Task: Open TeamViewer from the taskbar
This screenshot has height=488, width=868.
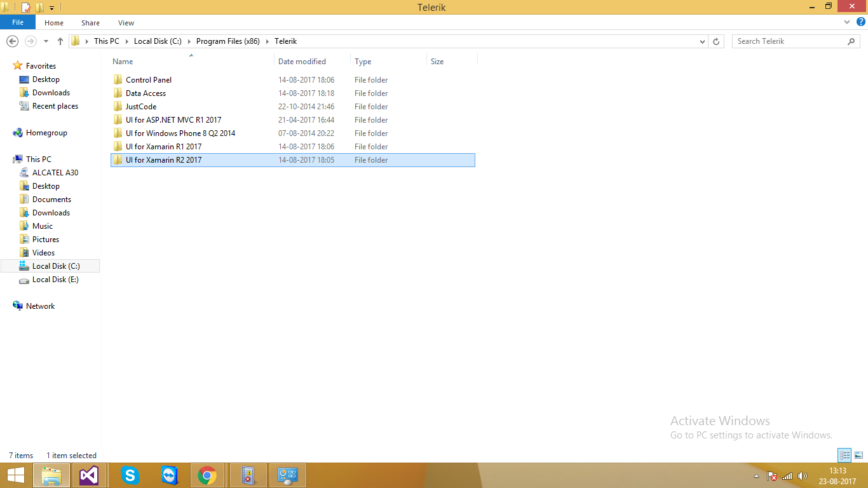Action: coord(168,475)
